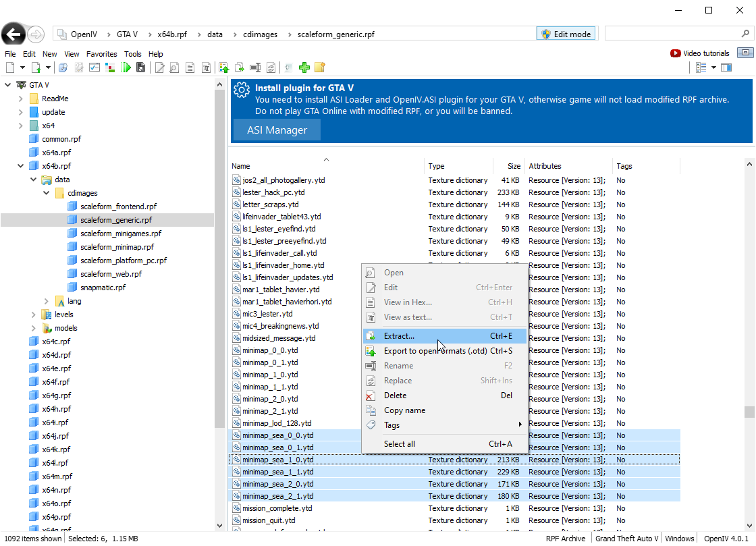The width and height of the screenshot is (756, 546).
Task: Expand the levels folder in tree
Action: click(x=34, y=315)
